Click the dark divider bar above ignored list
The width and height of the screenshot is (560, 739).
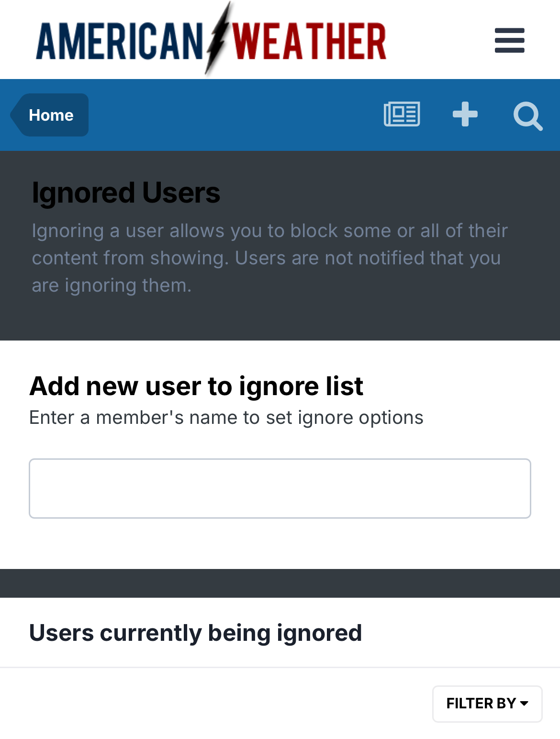280,583
